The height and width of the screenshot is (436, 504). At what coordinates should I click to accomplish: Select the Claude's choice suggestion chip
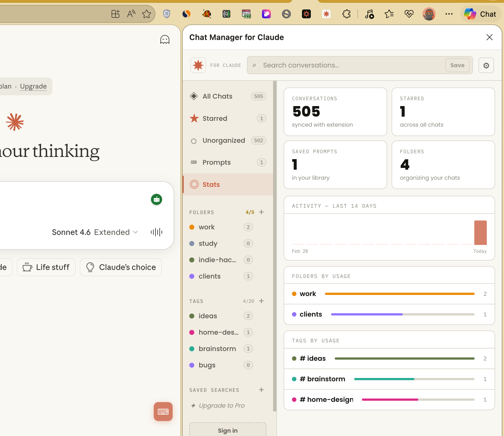[x=121, y=267]
